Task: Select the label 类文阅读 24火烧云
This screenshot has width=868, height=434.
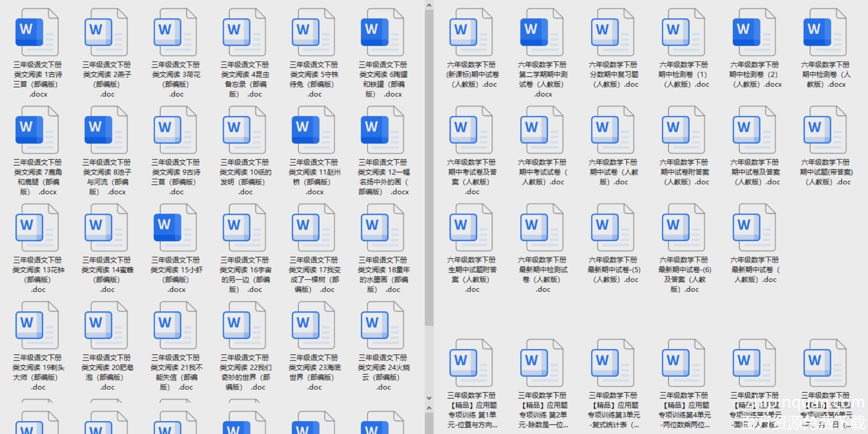Action: pyautogui.click(x=383, y=372)
